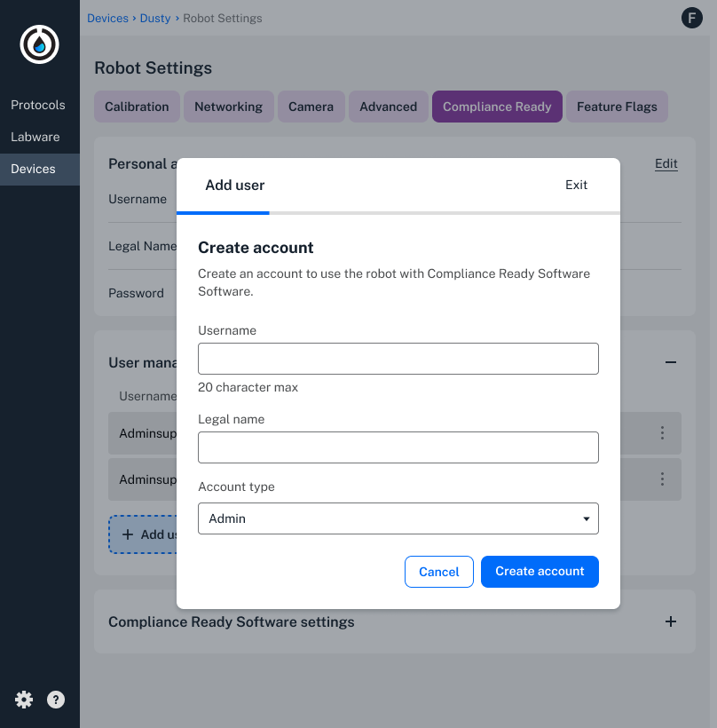Click the dashed Add user button

click(x=143, y=534)
